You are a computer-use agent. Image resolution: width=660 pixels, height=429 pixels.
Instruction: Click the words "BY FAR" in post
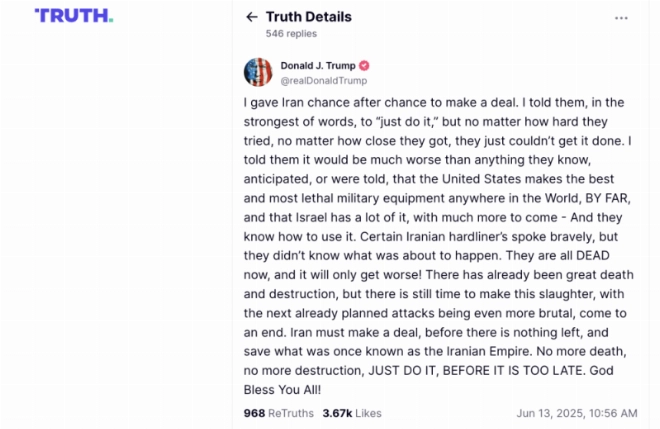point(606,198)
